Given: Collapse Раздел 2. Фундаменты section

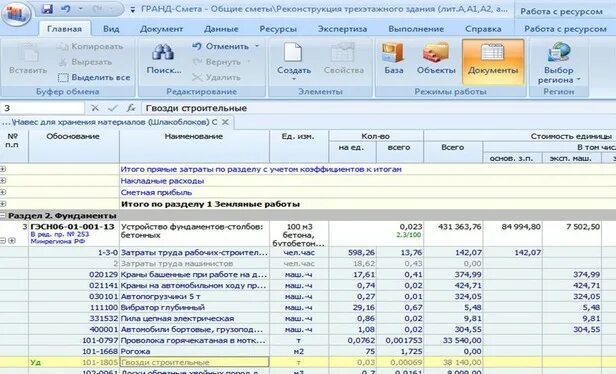Looking at the screenshot, I should click(3, 215).
